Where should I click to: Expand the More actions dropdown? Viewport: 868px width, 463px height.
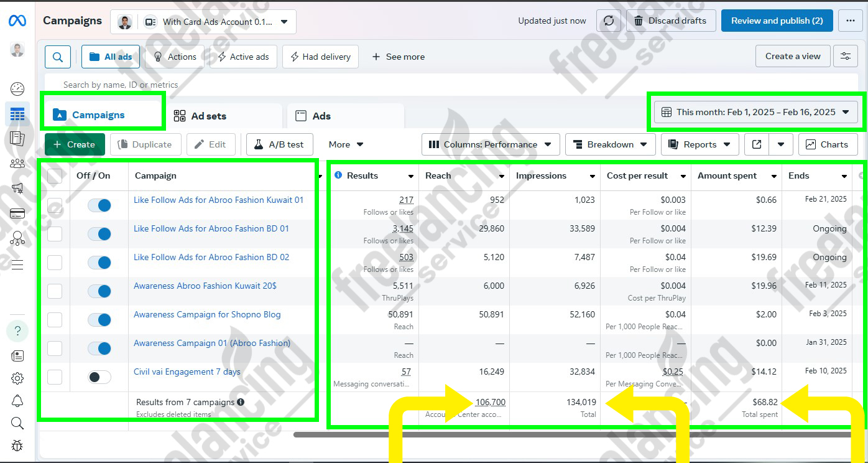pos(346,144)
